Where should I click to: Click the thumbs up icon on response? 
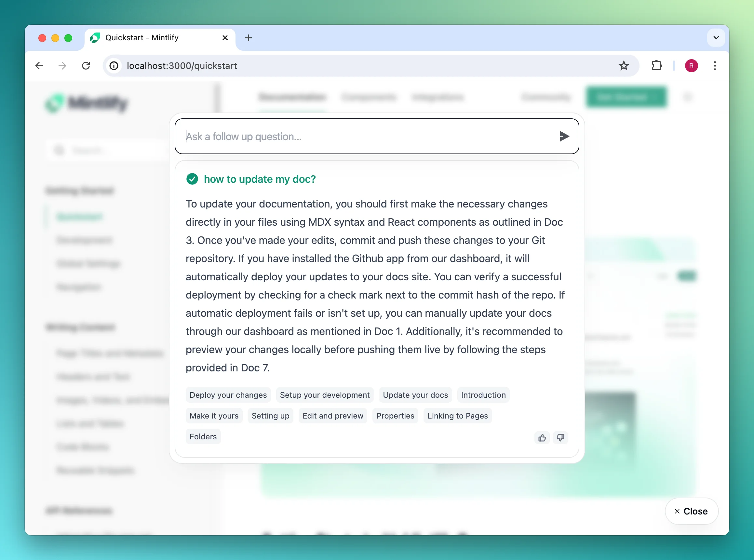[542, 437]
